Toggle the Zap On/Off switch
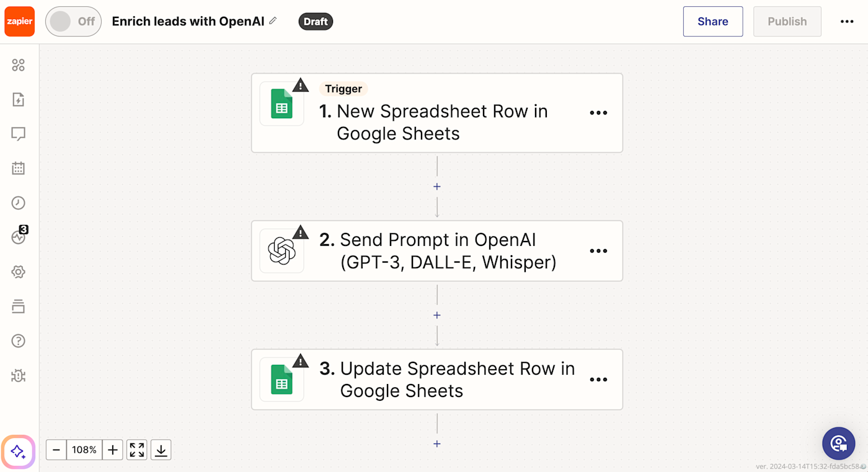868x472 pixels. tap(73, 22)
